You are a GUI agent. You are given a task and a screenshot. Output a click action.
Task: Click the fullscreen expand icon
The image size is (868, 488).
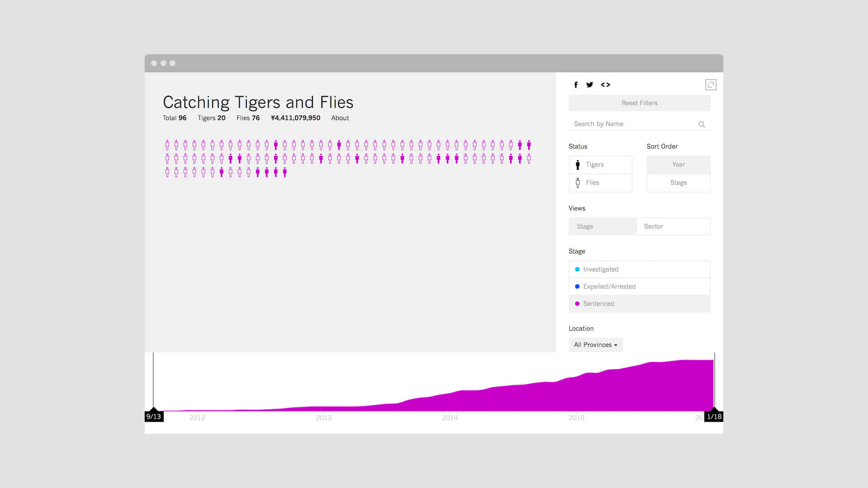pyautogui.click(x=711, y=84)
